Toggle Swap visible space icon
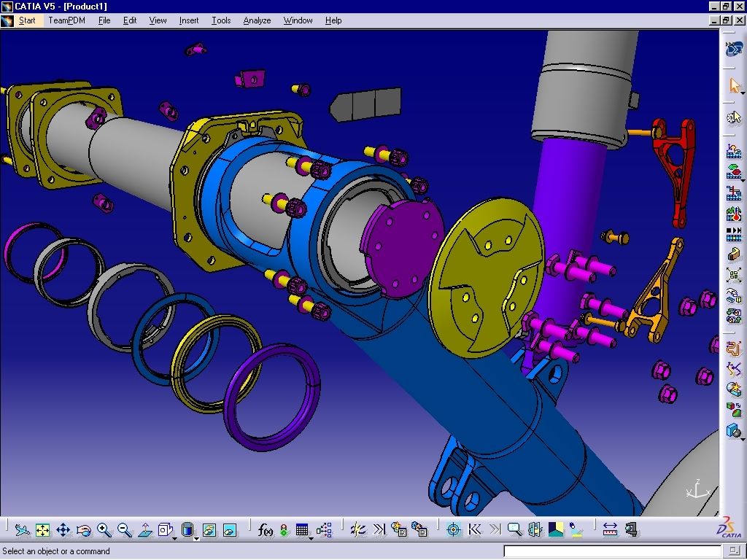 [x=229, y=530]
